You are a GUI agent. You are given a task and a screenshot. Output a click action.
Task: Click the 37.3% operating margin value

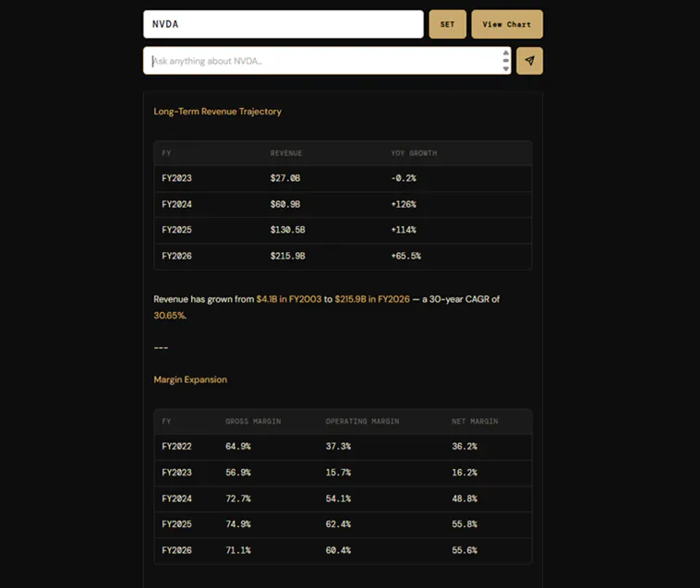point(338,446)
